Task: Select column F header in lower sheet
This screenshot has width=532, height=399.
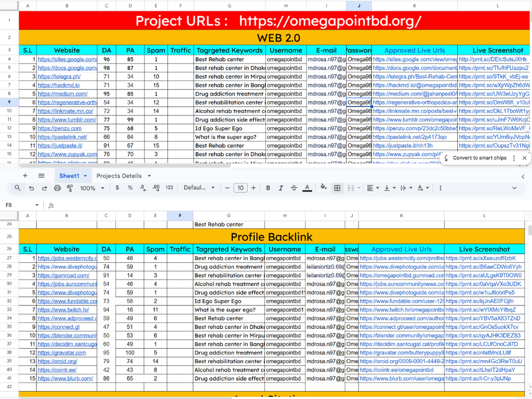Action: pyautogui.click(x=180, y=216)
